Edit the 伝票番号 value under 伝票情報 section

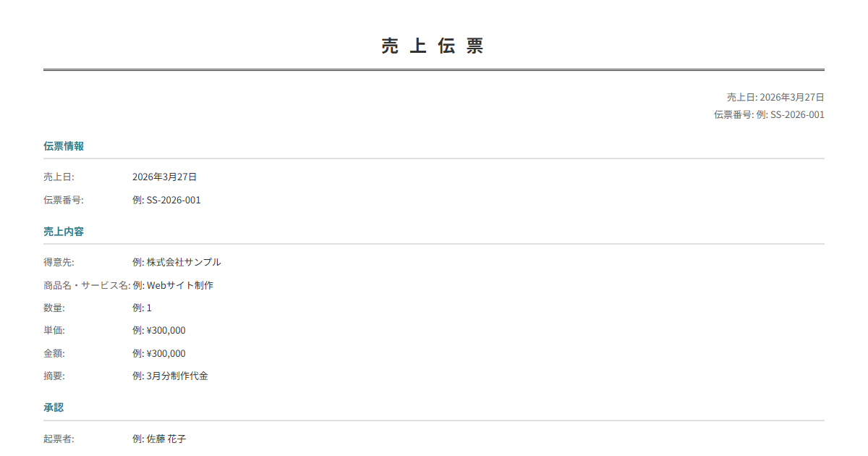166,200
